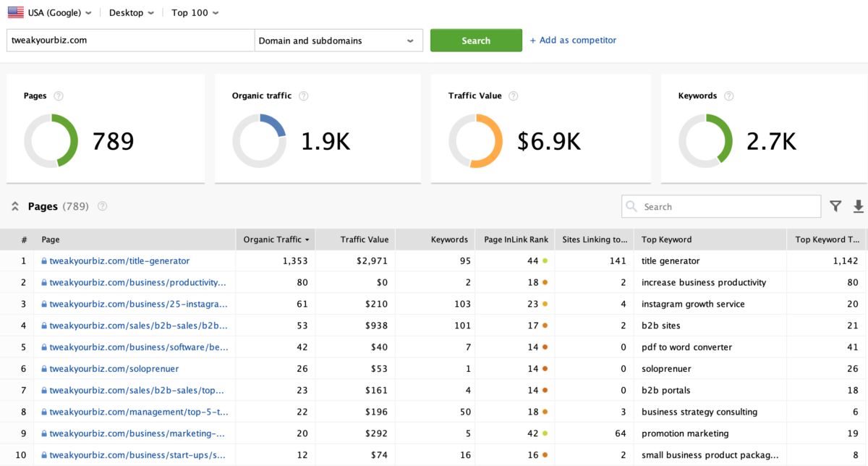Click the green Search button
868x466 pixels.
[x=476, y=41]
